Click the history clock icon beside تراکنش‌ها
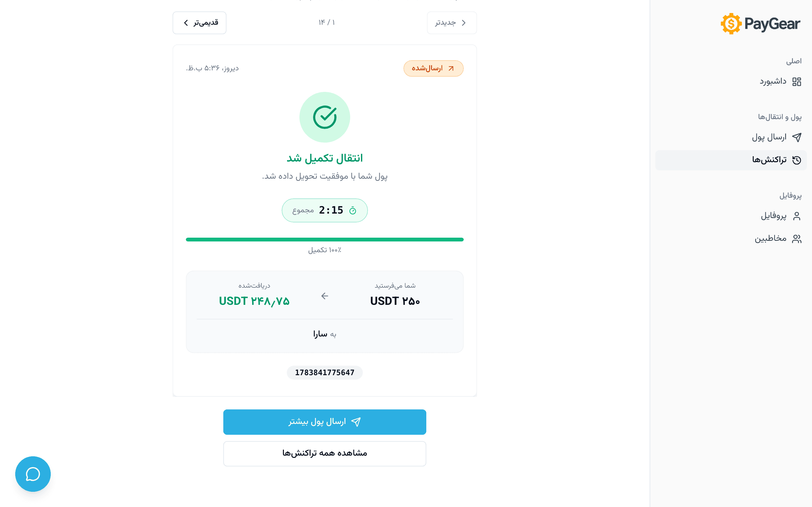Image resolution: width=812 pixels, height=507 pixels. point(796,160)
